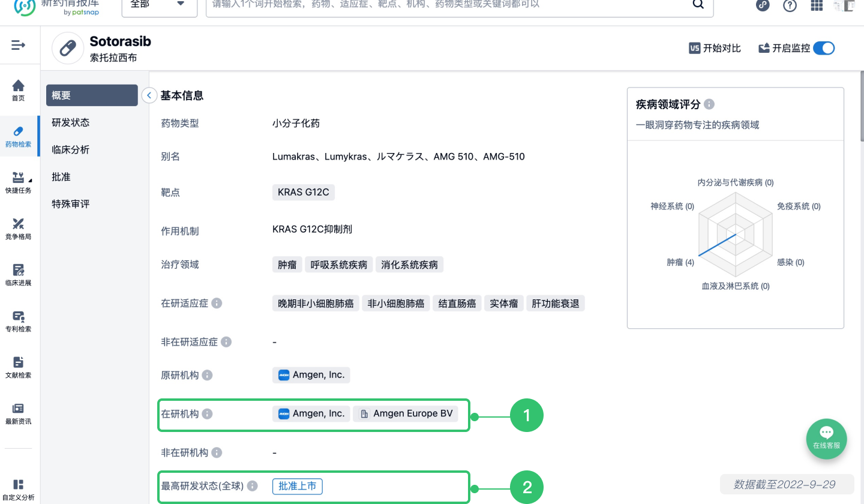Click the 神经系统 (0) radar label

(x=672, y=206)
